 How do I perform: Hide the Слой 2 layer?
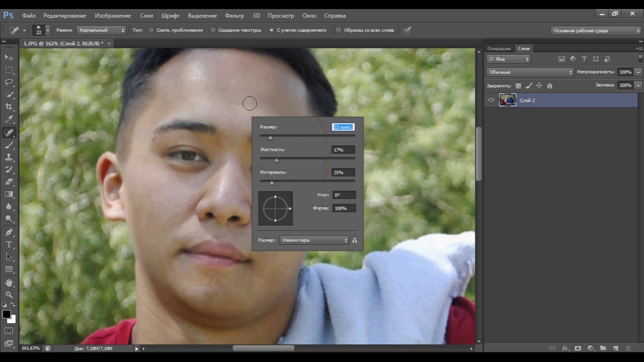tap(491, 100)
